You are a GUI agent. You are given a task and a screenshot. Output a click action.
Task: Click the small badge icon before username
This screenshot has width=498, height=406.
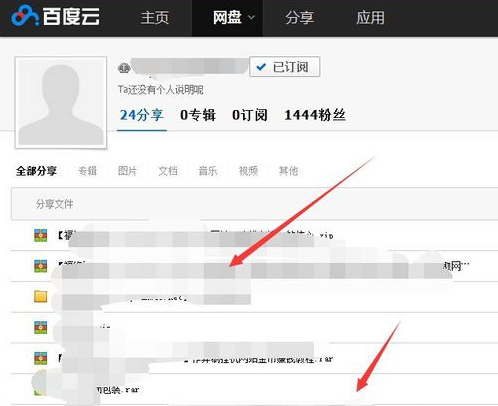[124, 68]
